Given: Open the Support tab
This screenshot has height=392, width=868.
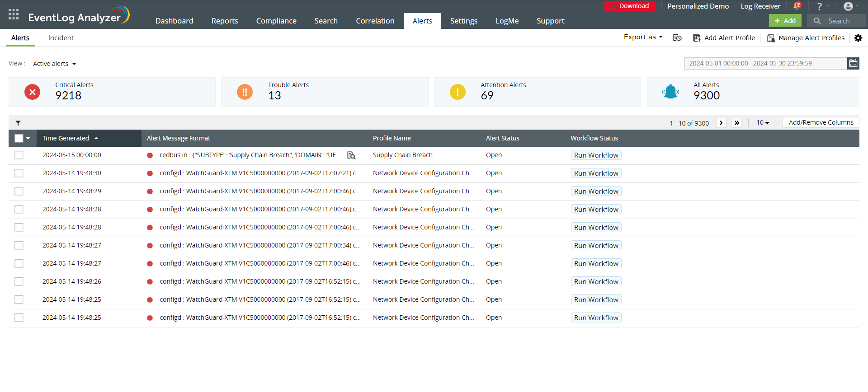Looking at the screenshot, I should pos(550,21).
